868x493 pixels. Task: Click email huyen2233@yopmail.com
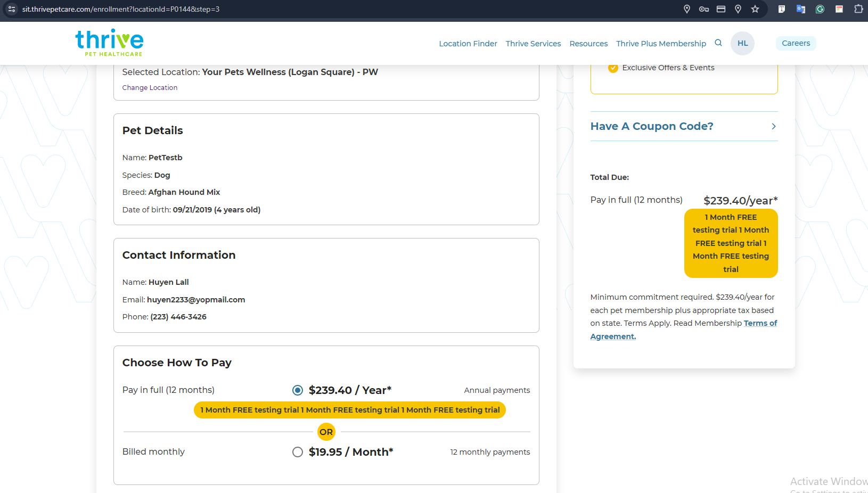point(196,300)
